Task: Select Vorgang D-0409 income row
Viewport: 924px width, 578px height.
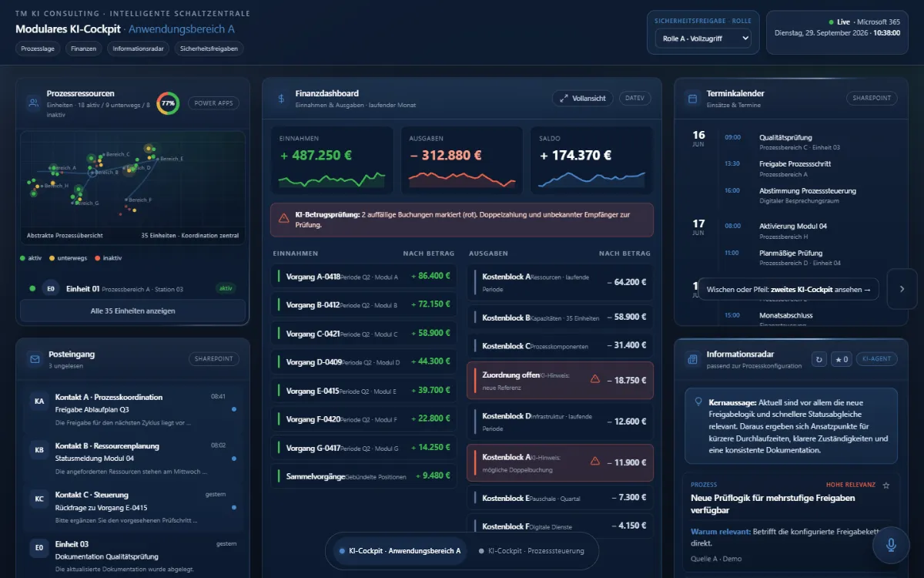Action: [363, 362]
